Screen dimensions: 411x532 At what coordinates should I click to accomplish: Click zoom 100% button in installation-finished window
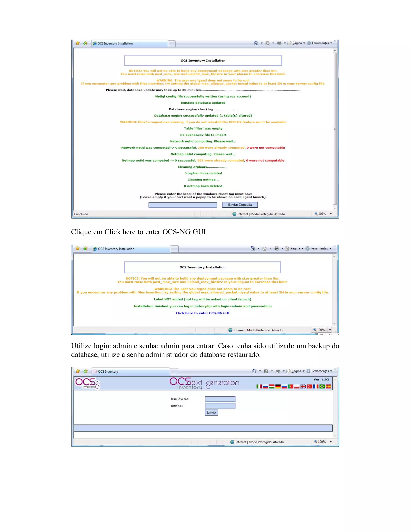(x=319, y=330)
